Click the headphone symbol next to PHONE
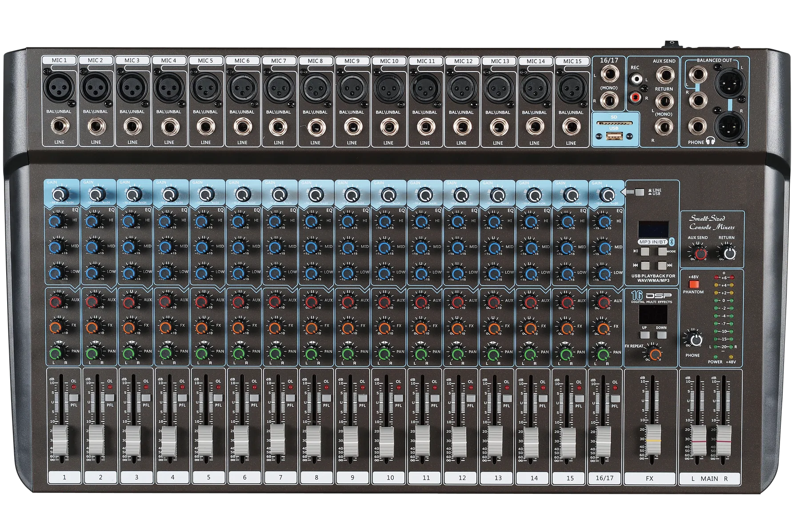 click(710, 141)
